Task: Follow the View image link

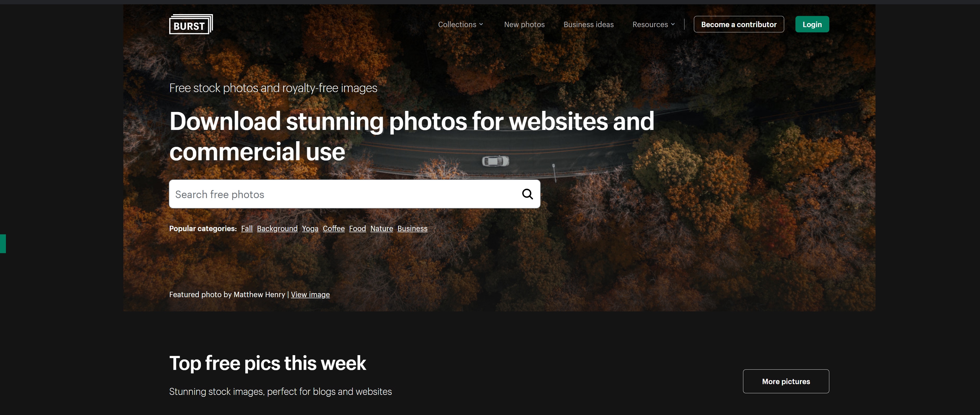Action: 310,294
